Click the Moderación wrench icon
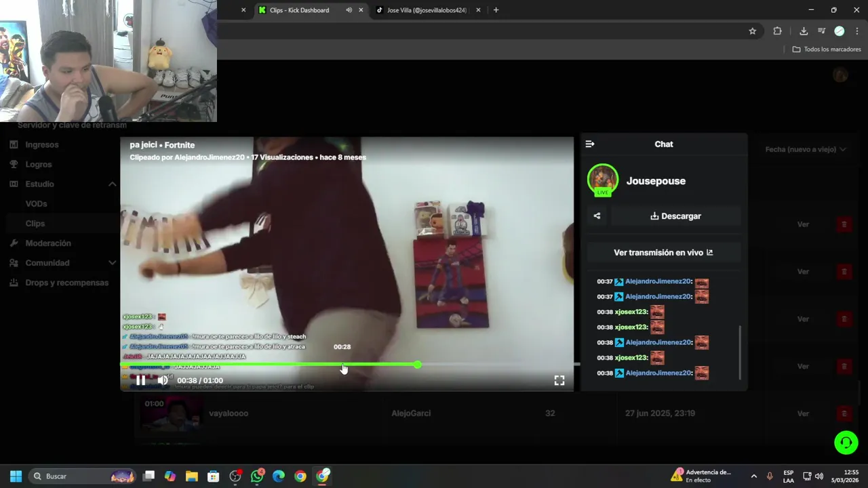Viewport: 868px width, 488px height. point(14,243)
